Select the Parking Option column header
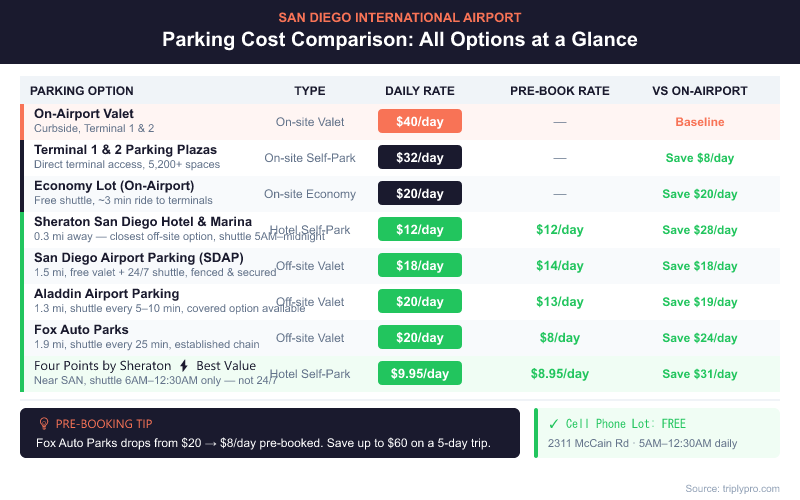The width and height of the screenshot is (800, 500). pos(82,90)
